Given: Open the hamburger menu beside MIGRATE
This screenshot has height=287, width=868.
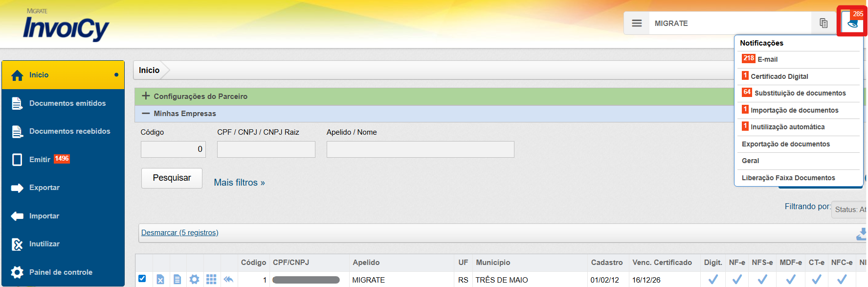Looking at the screenshot, I should [636, 23].
